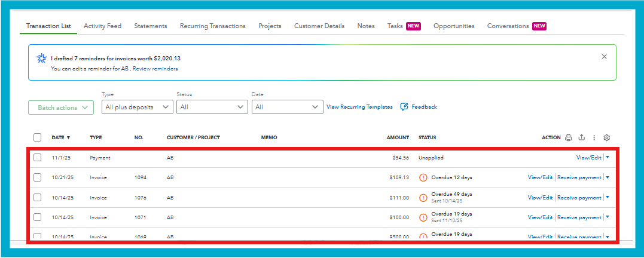Screen dimensions: 644x258
Task: Check the 11/1/25 Payment row checkbox
Action: 38,158
